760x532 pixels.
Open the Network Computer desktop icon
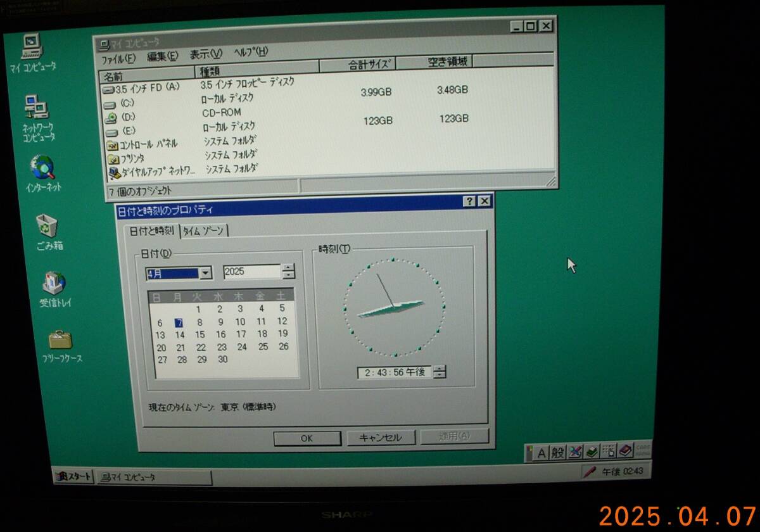[x=38, y=118]
